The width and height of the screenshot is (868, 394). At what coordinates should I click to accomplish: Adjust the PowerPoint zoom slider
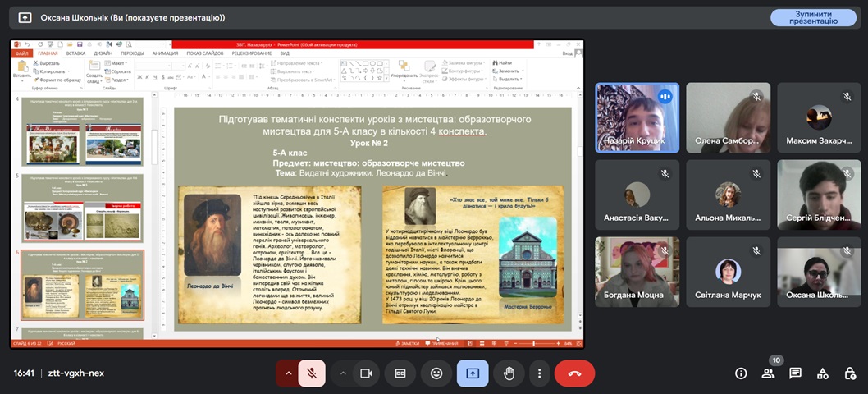[x=533, y=344]
